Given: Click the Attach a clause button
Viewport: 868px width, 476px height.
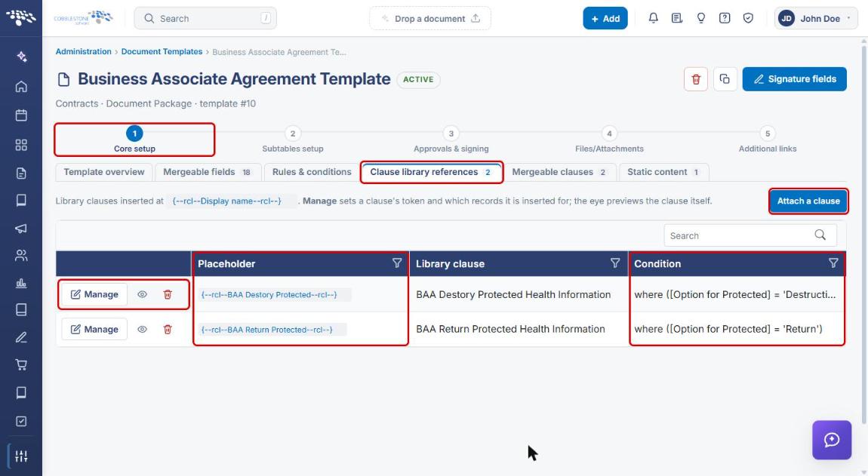Looking at the screenshot, I should (808, 201).
